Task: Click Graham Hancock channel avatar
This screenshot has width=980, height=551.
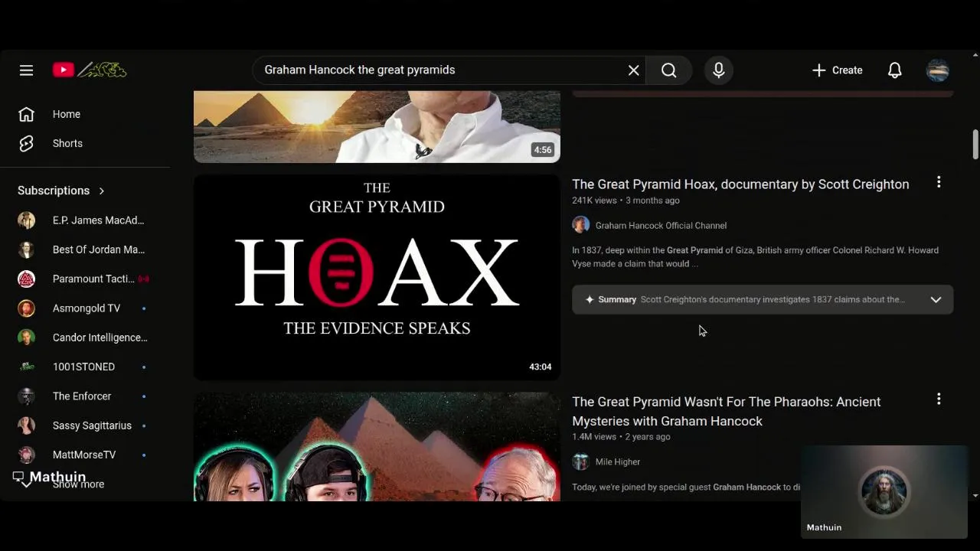Action: coord(581,225)
